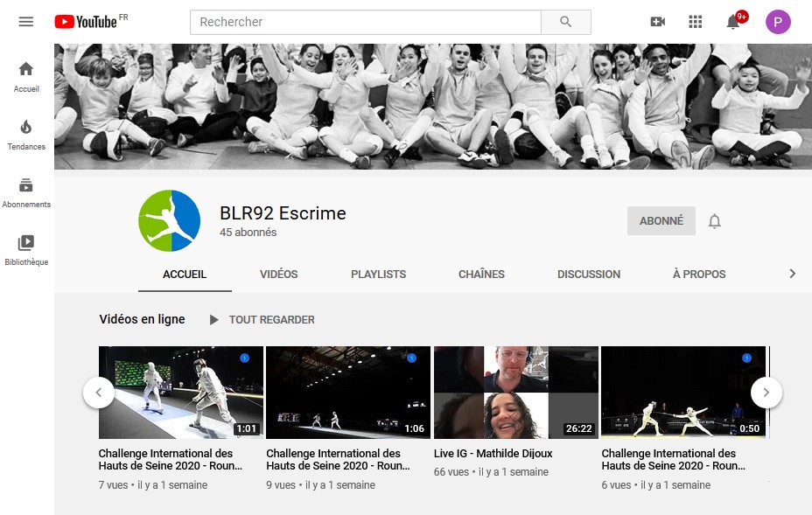Open the Challenge International title with 9 vues
The width and height of the screenshot is (812, 515).
click(338, 460)
